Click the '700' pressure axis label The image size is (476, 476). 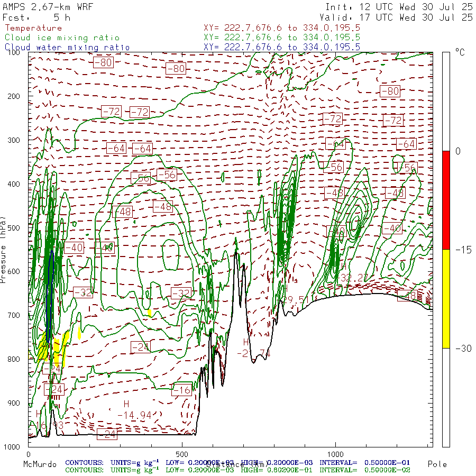(x=14, y=315)
